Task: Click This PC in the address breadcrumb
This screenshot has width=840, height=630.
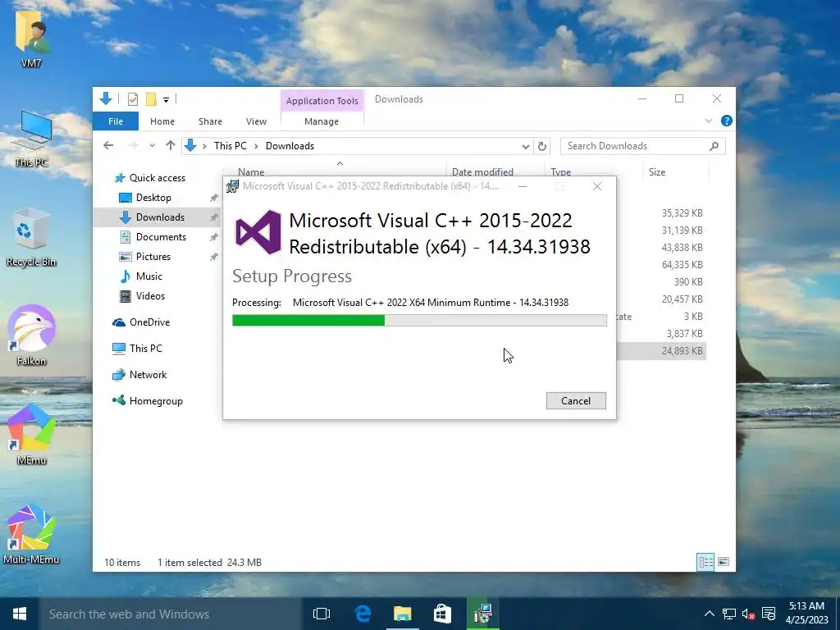Action: coord(231,146)
